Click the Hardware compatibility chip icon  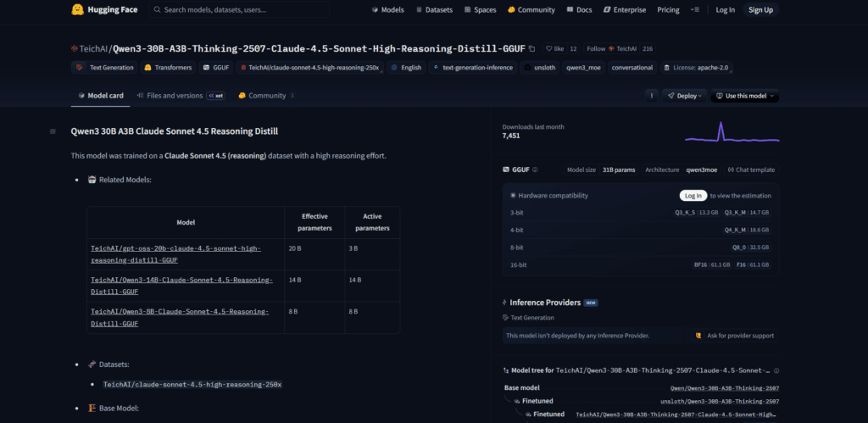(513, 196)
